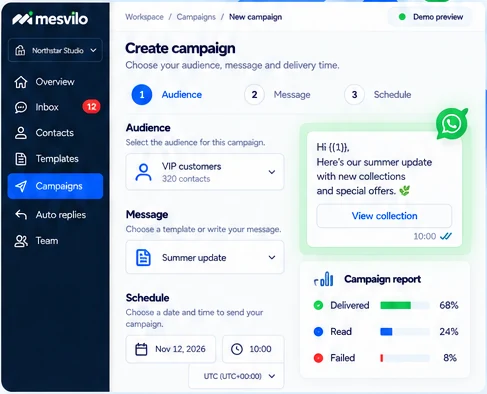Click the 24% read value
487x394 pixels.
[449, 332]
